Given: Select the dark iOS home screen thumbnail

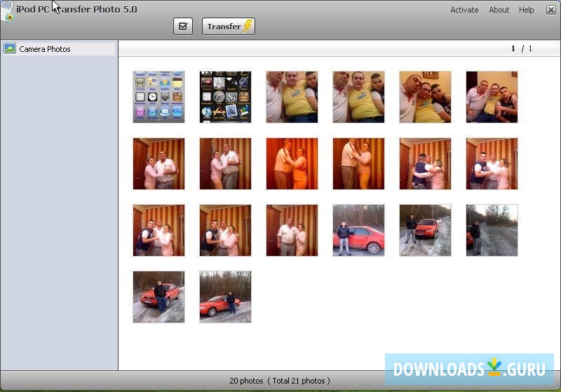Looking at the screenshot, I should point(225,97).
